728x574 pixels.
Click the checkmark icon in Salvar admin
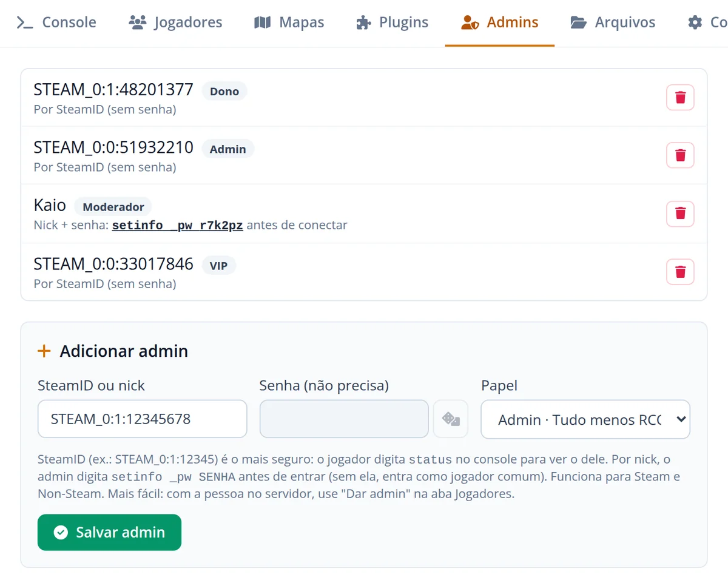tap(61, 533)
